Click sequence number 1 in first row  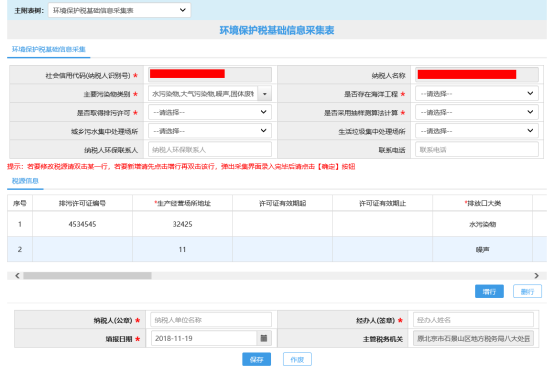click(20, 224)
